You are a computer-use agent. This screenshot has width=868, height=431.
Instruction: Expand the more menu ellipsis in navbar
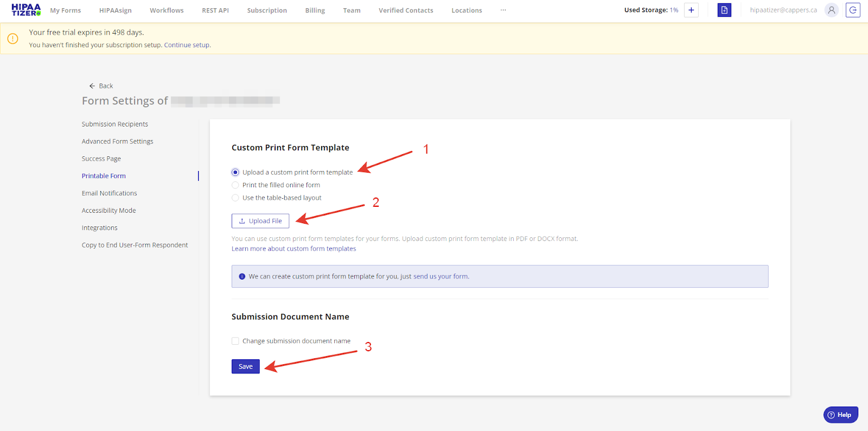point(503,10)
